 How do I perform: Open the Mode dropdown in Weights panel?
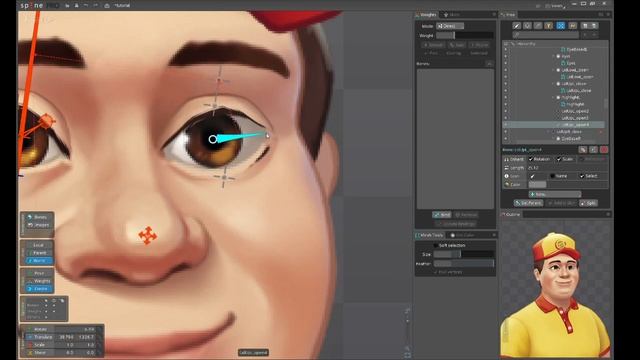[450, 26]
